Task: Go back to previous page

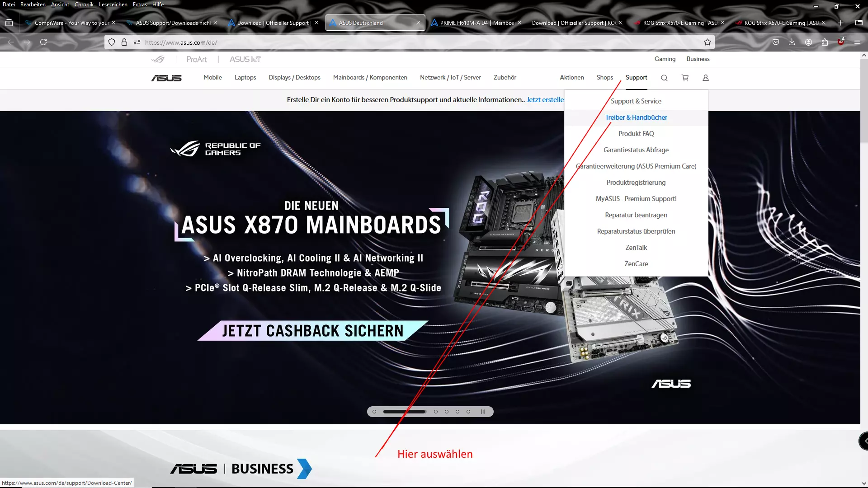Action: (11, 42)
